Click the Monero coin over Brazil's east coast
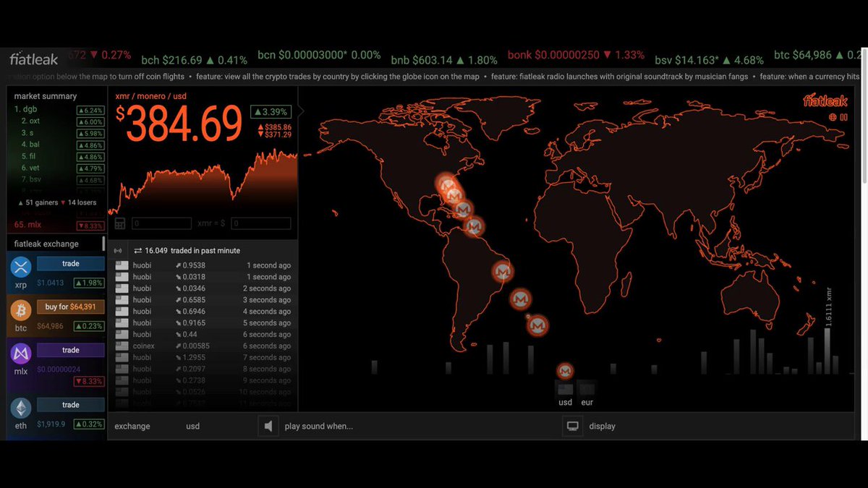Viewport: 868px width, 488px height. (x=503, y=272)
